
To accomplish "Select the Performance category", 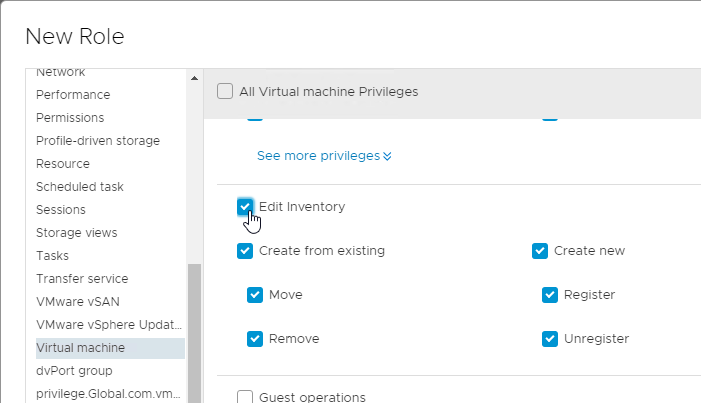I will 73,95.
